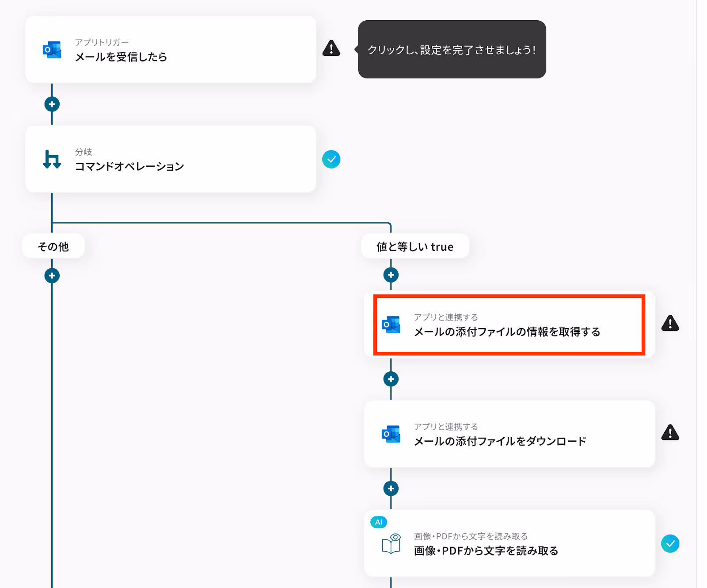This screenshot has height=588, width=707.
Task: Click アプリと連携する label above 添付ファイルの情報を取得する
Action: coord(446,317)
